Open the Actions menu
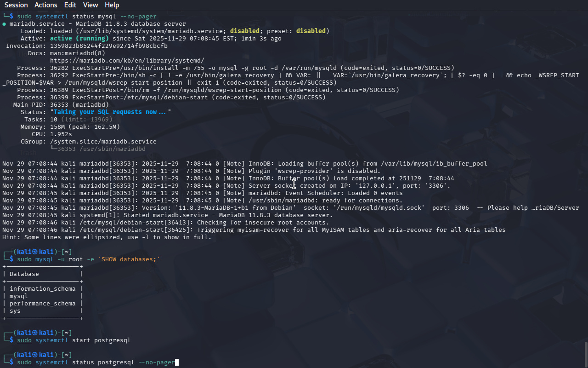588x368 pixels. (46, 5)
